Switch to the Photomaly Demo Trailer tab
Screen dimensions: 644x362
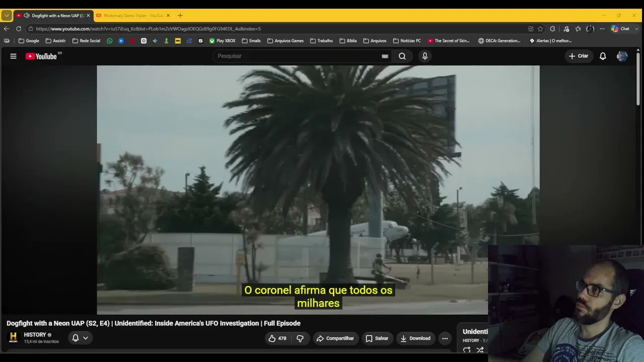click(133, 16)
